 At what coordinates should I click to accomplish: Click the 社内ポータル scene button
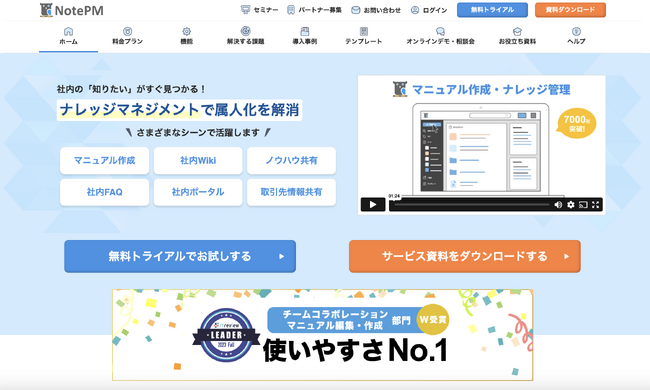198,192
